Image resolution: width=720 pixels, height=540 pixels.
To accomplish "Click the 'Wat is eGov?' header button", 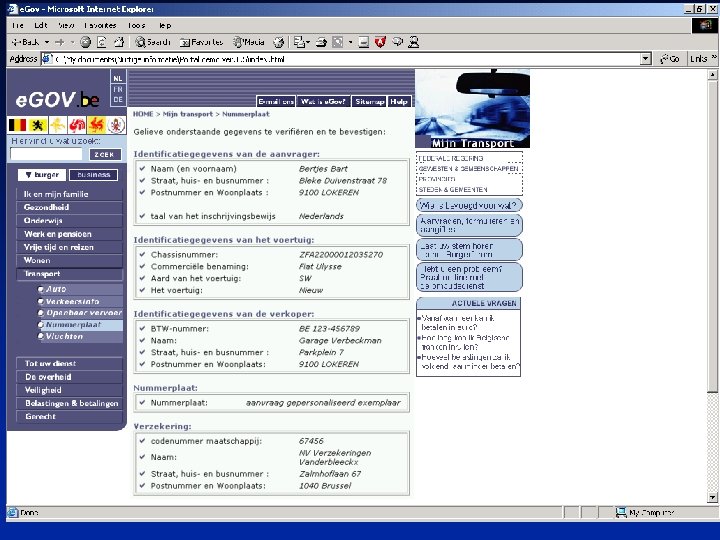I will [x=323, y=101].
